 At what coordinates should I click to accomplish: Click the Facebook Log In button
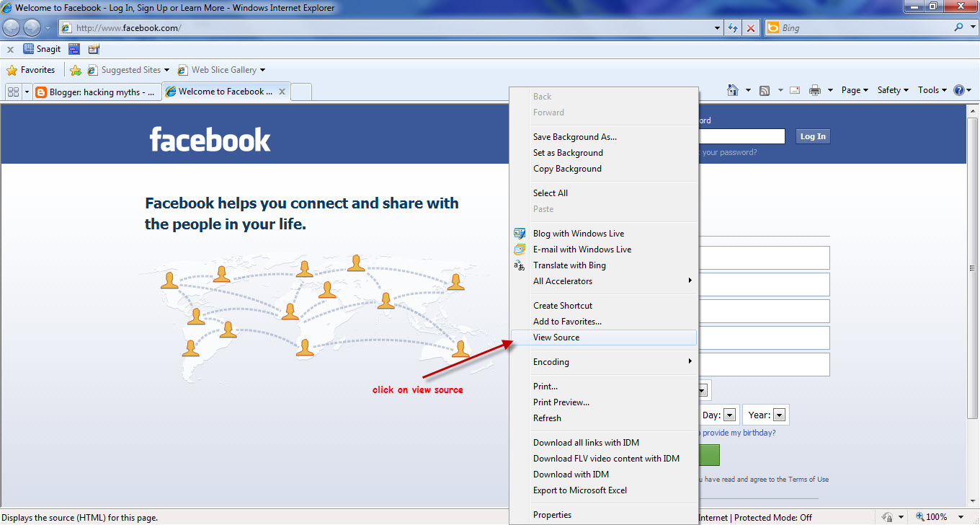tap(813, 136)
